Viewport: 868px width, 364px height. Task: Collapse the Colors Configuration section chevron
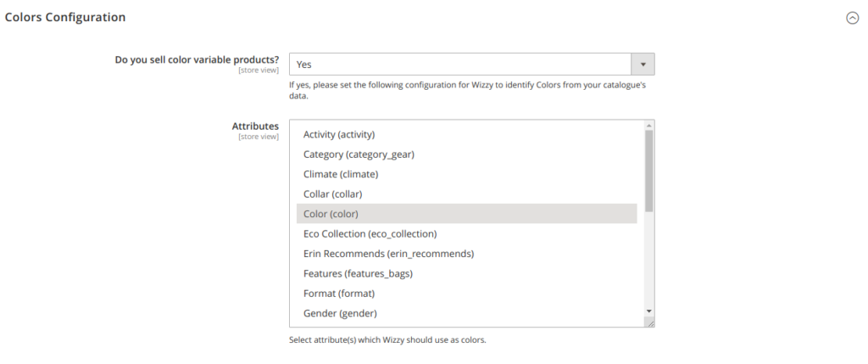coord(852,19)
